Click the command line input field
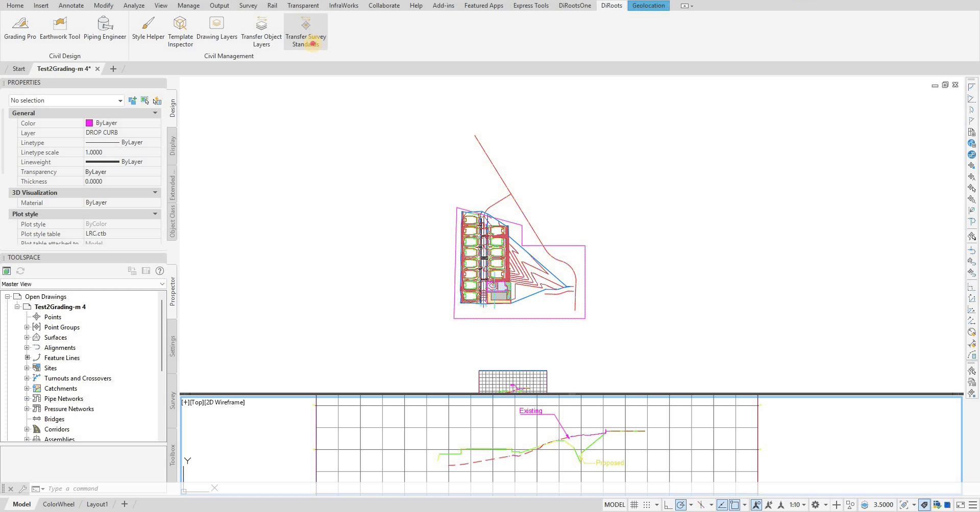The image size is (980, 512). point(102,489)
